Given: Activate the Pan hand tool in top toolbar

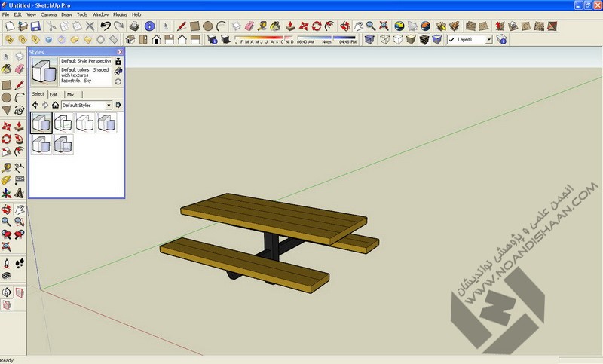Looking at the screenshot, I should [359, 26].
